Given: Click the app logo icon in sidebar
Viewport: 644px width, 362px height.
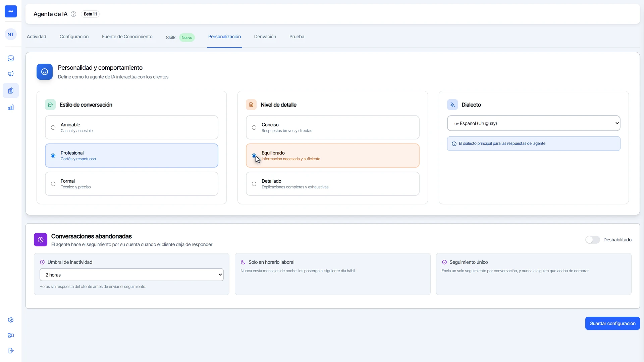Looking at the screenshot, I should pyautogui.click(x=11, y=11).
